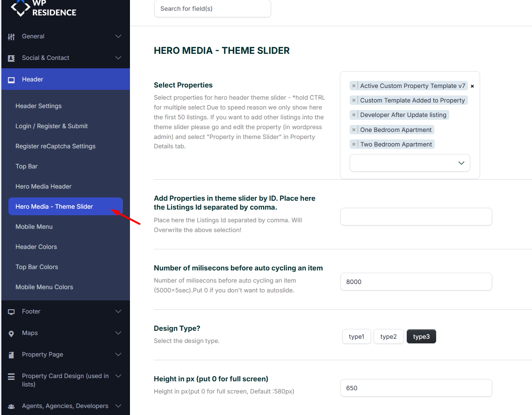Expand the General menu chevron
Viewport: 532px width, 415px height.
coord(118,36)
